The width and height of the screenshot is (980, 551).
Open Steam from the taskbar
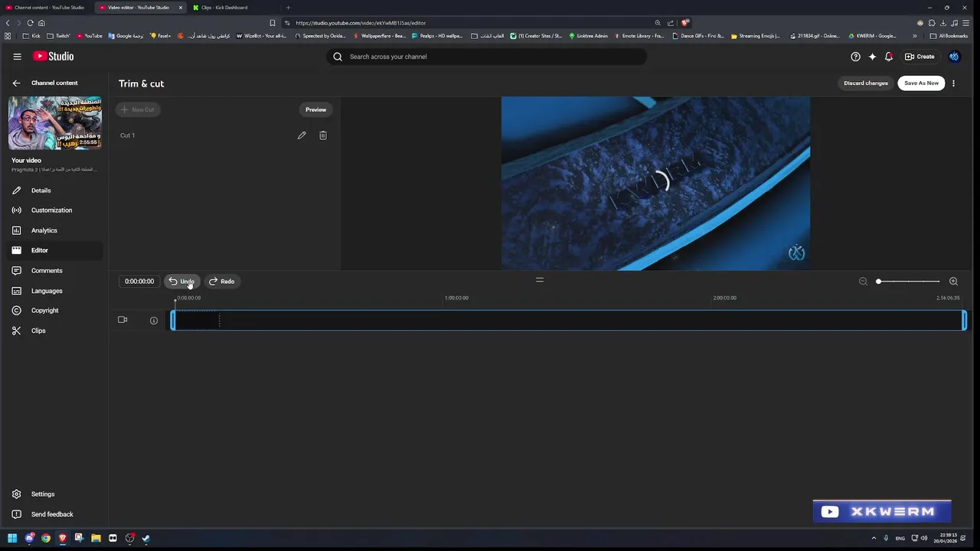pyautogui.click(x=146, y=538)
